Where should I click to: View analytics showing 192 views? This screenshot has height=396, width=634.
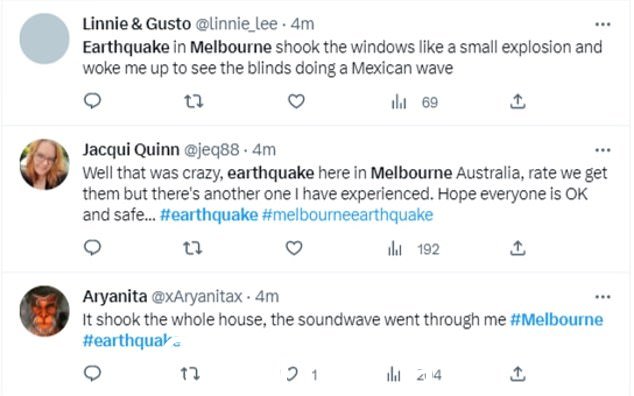pos(413,249)
